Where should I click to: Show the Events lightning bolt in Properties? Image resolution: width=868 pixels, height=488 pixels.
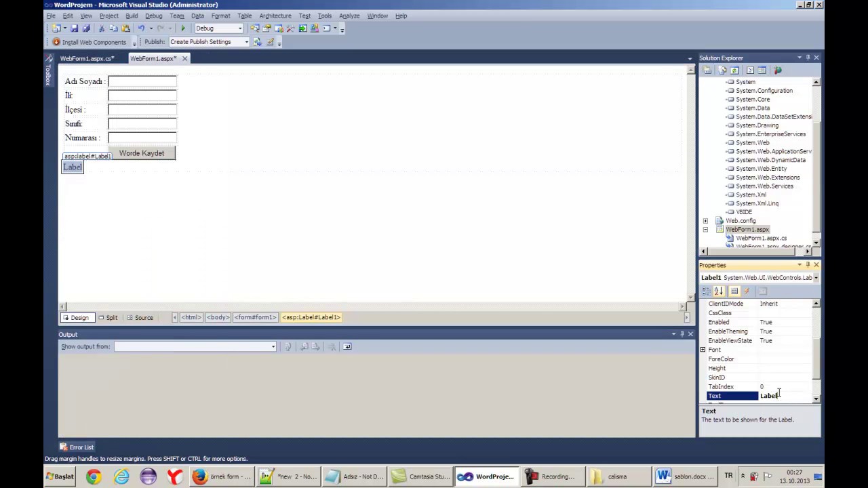click(747, 291)
